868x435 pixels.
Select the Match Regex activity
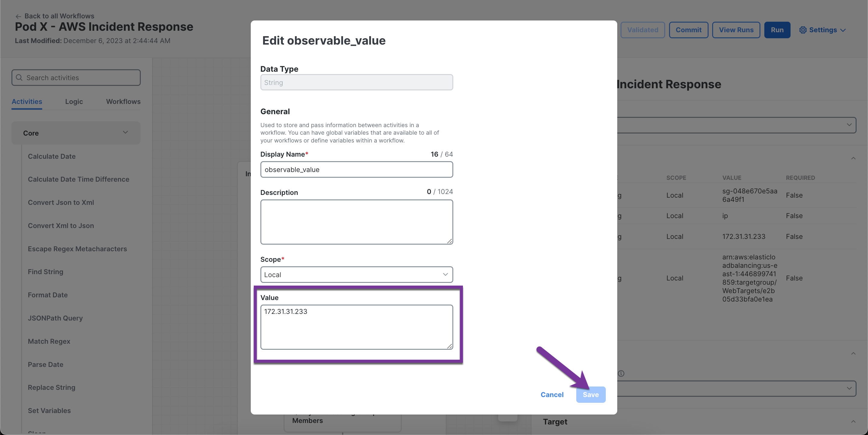pyautogui.click(x=49, y=341)
